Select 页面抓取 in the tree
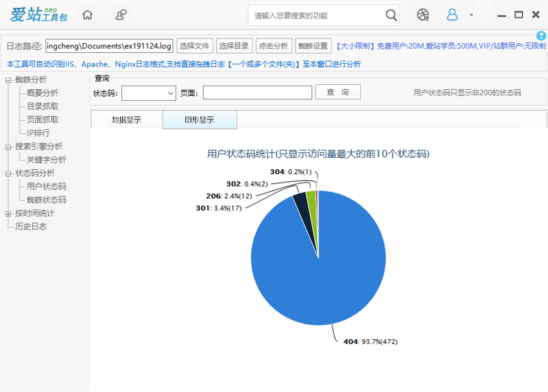 (x=43, y=120)
